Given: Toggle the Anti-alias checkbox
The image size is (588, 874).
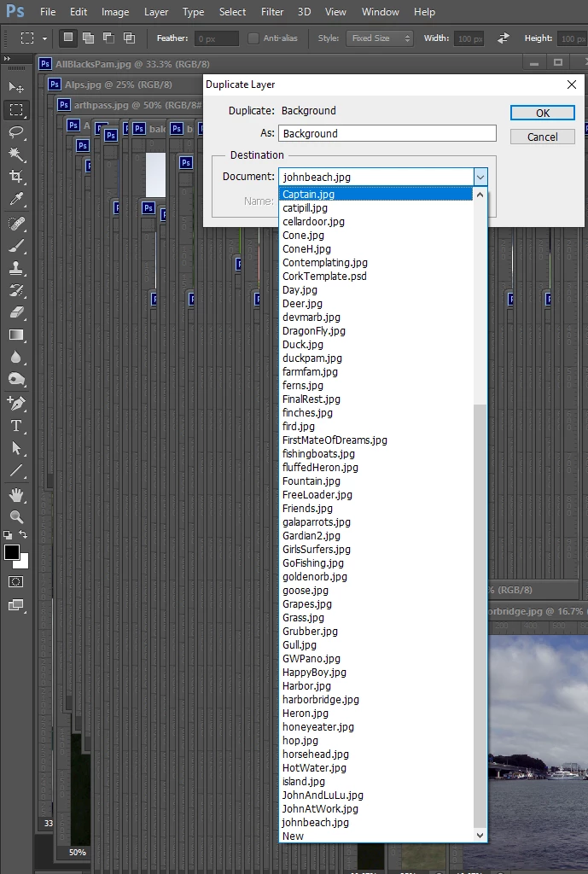Looking at the screenshot, I should coord(253,38).
